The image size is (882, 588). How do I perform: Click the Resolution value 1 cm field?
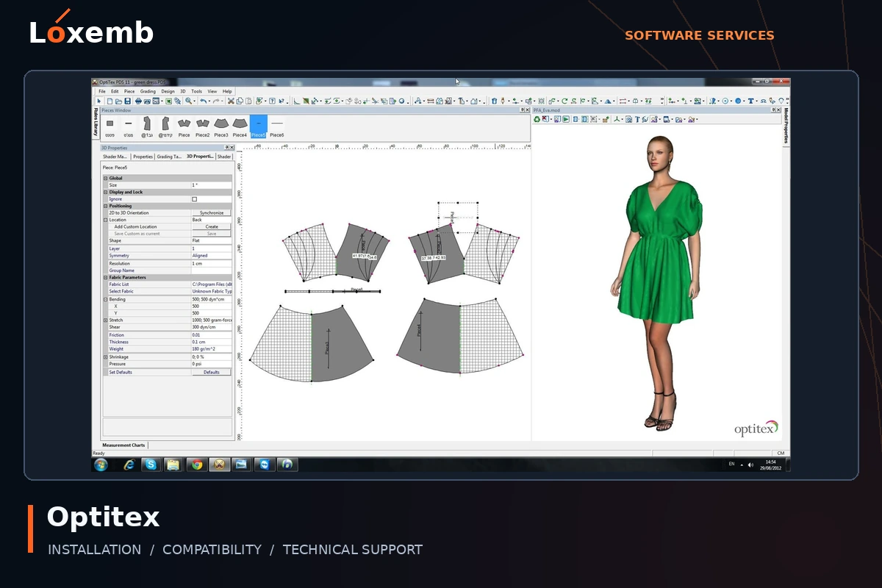click(x=212, y=263)
